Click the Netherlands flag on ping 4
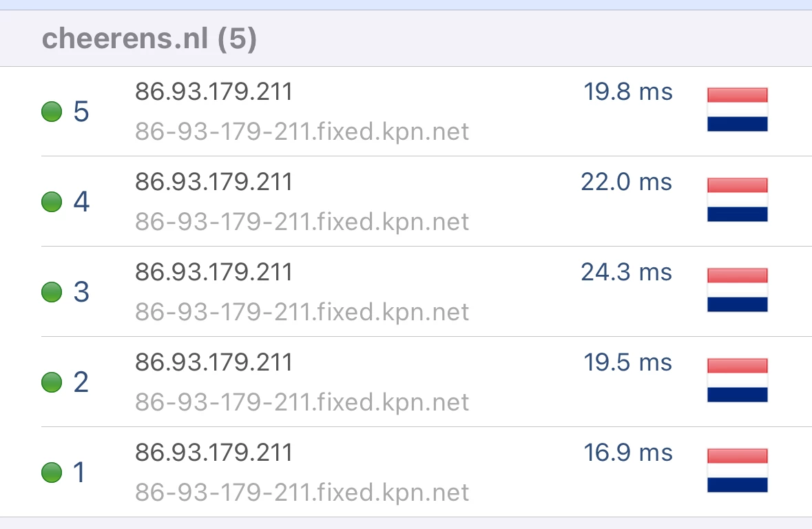This screenshot has width=812, height=529. [738, 200]
